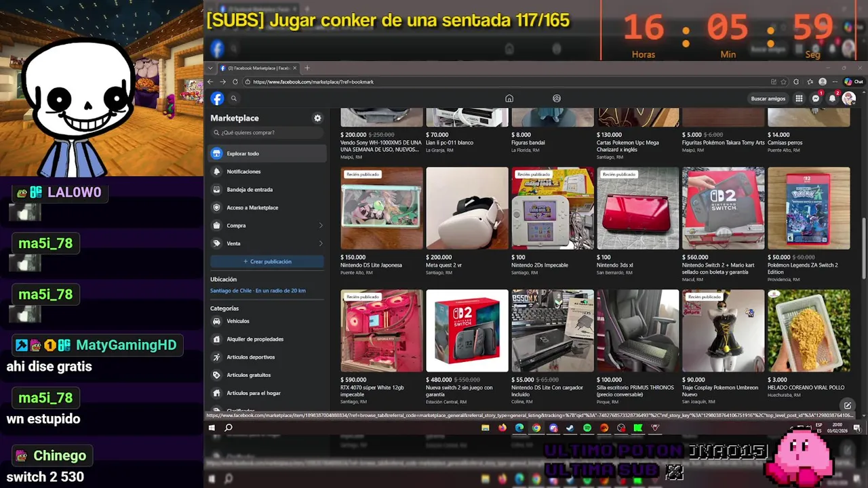Image resolution: width=868 pixels, height=488 pixels.
Task: Open Windows taskbar search icon
Action: click(229, 428)
